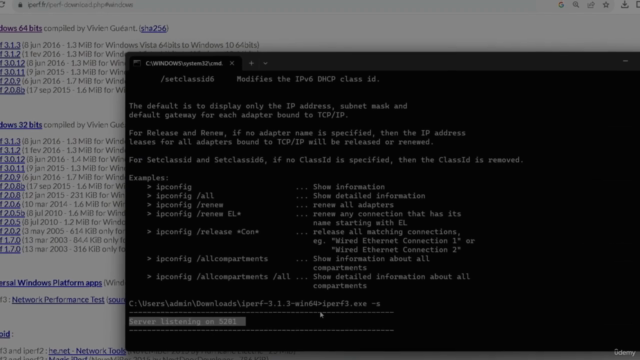Screen dimensions: 640x360
Task: Close the cmd.exe terminal tab
Action: 232,63
